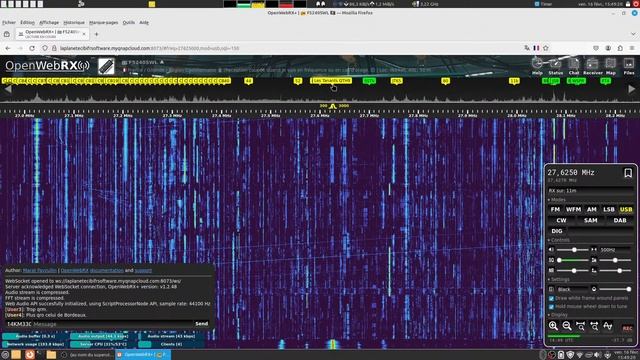Select AM demodulation mode

click(x=591, y=209)
